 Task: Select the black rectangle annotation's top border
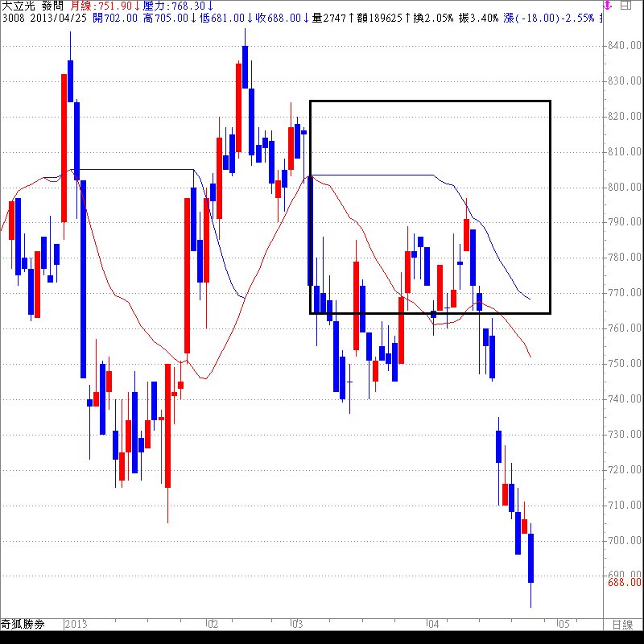click(430, 101)
